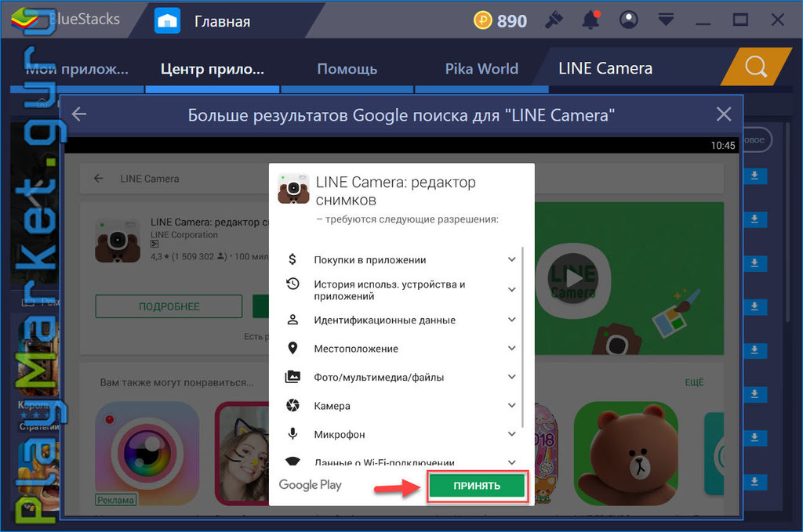Open the colorful camera lens ad app
803x532 pixels.
[x=147, y=453]
